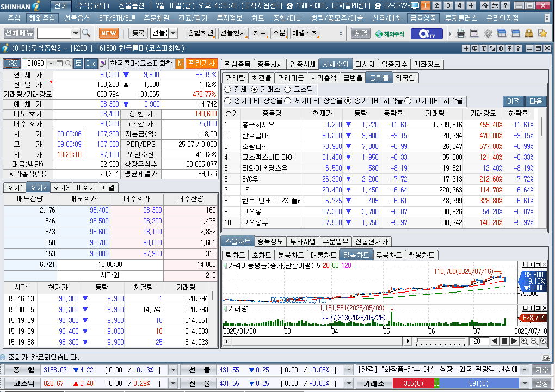555x392 pixels.
Task: Select 종가대비 상승율 radio option
Action: [x=227, y=101]
